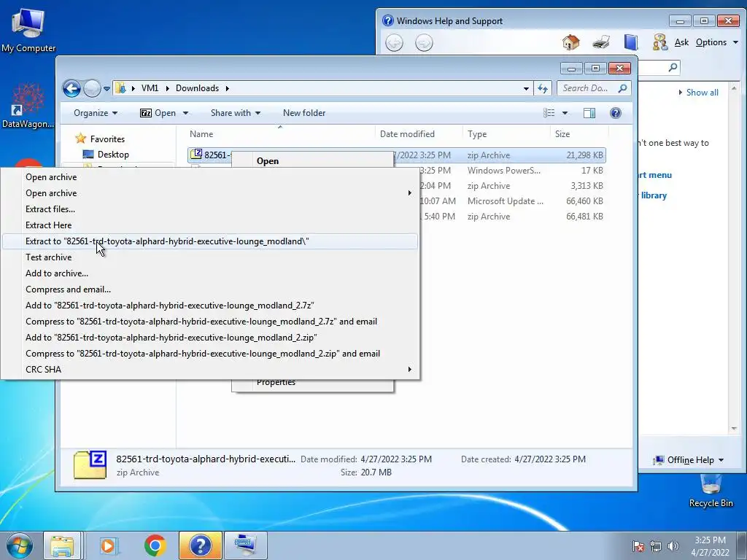This screenshot has height=560, width=747.
Task: Choose Extract Here menu item
Action: coord(210,225)
